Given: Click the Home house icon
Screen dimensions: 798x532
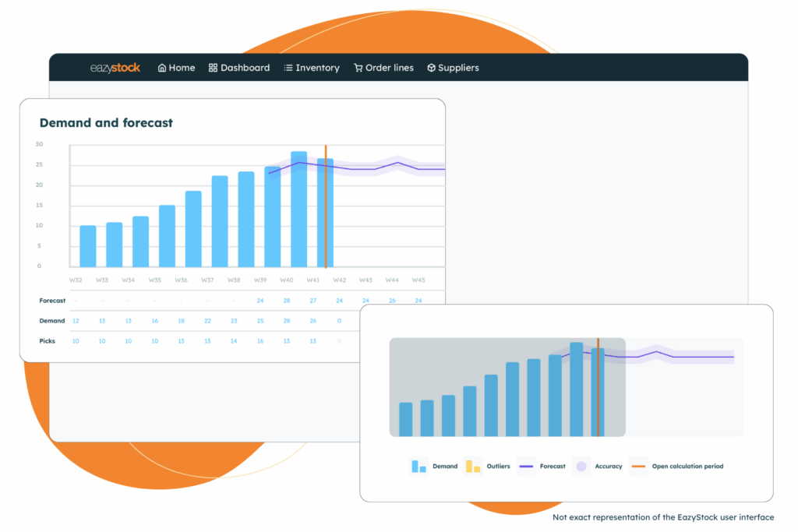Looking at the screenshot, I should pos(162,68).
